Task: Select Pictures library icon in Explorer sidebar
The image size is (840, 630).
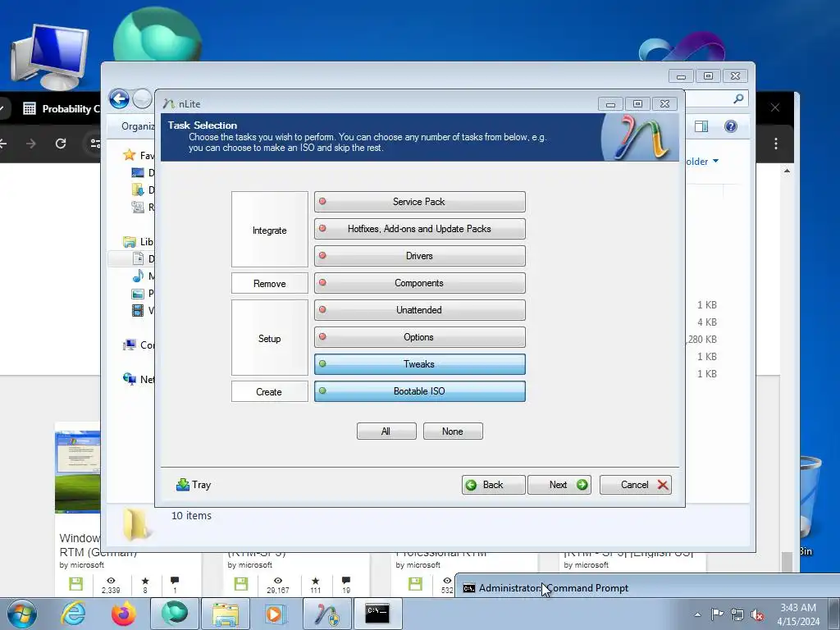Action: coord(138,294)
